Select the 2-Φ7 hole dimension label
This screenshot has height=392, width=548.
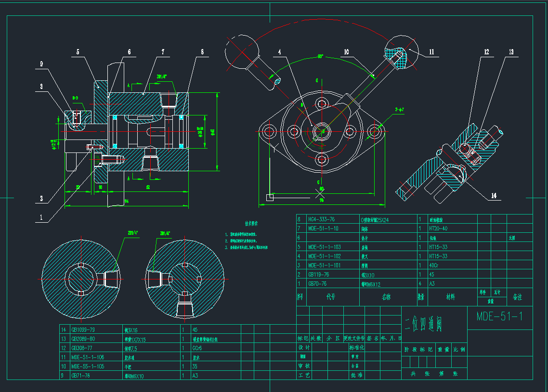[400, 109]
